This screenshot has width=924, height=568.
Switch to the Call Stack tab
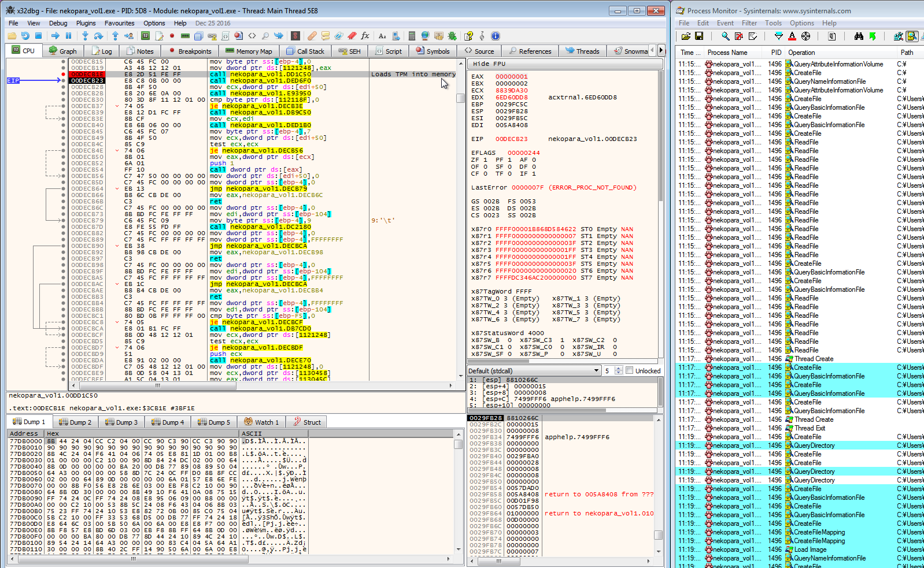pos(306,51)
